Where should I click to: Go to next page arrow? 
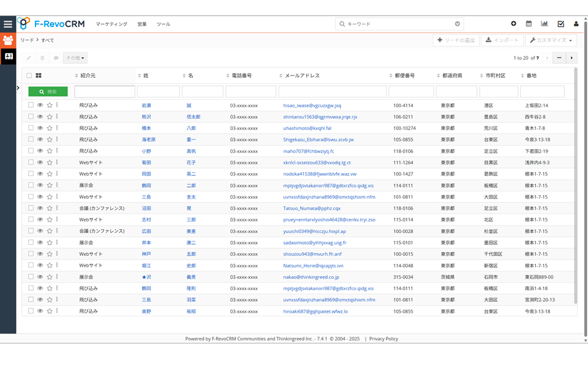(x=571, y=58)
